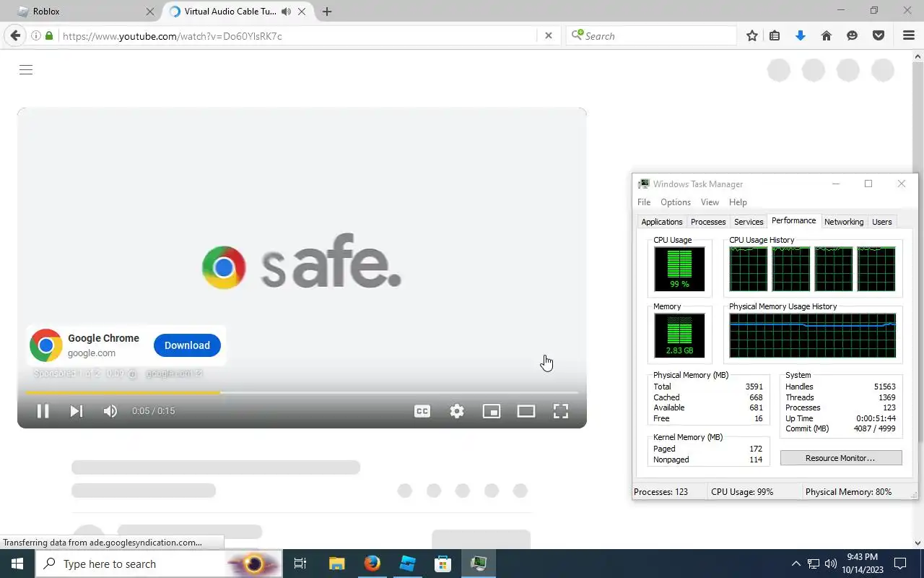Go back in Firefox
The height and width of the screenshot is (578, 924).
click(15, 35)
